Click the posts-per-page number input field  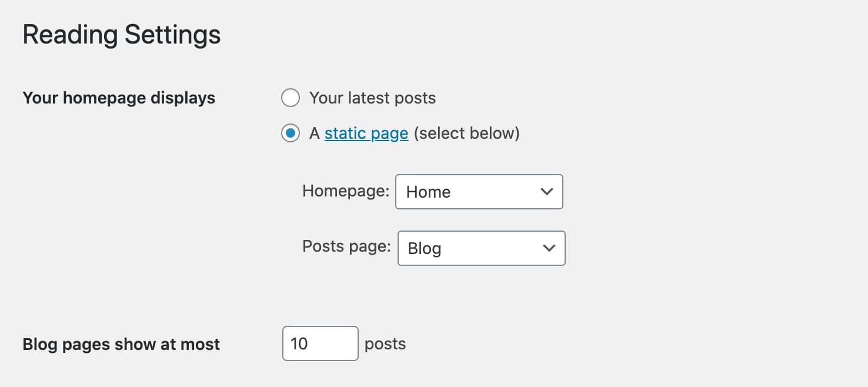pos(320,343)
